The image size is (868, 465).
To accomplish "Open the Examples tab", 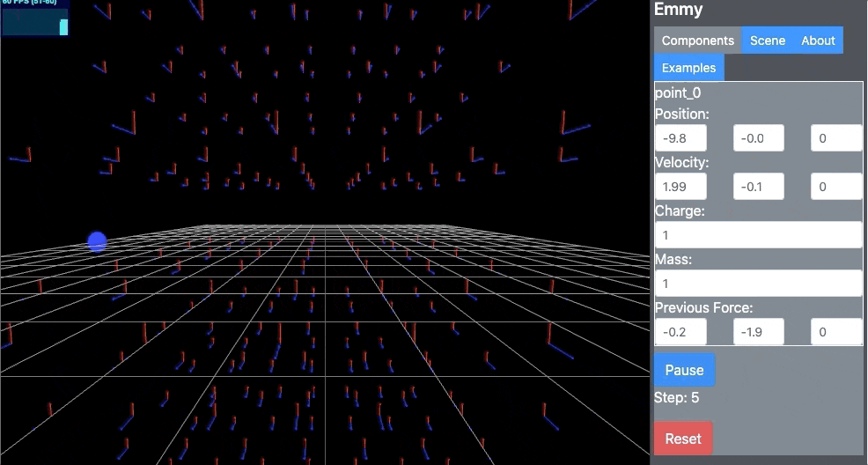I will coord(688,68).
